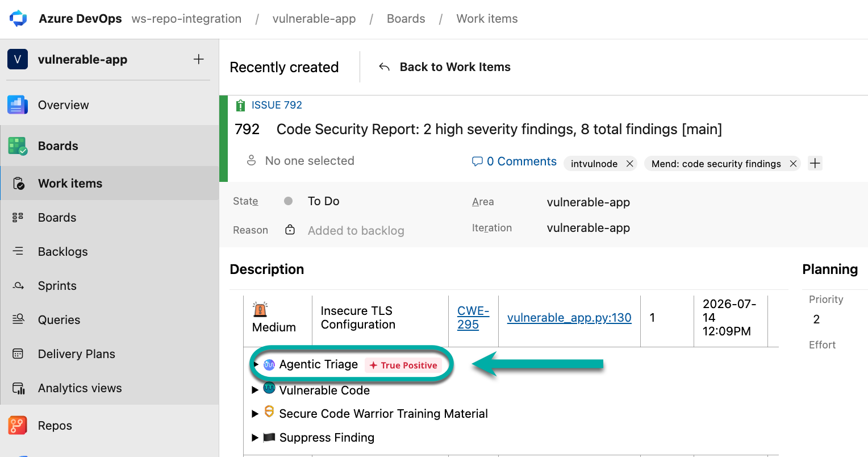The image size is (868, 457).
Task: Remove the Mend: code security findings tag
Action: [x=793, y=164]
